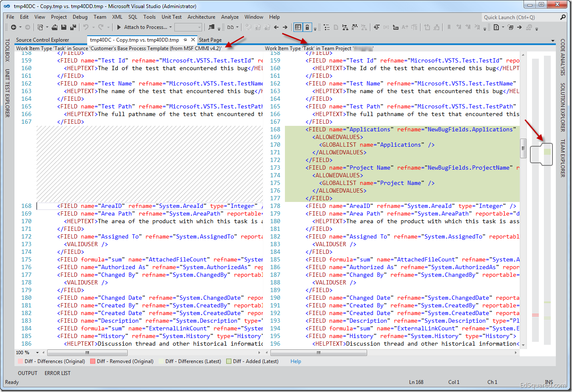Close the tmp40DC vs tmp40DD tab
The image size is (572, 392).
(193, 40)
